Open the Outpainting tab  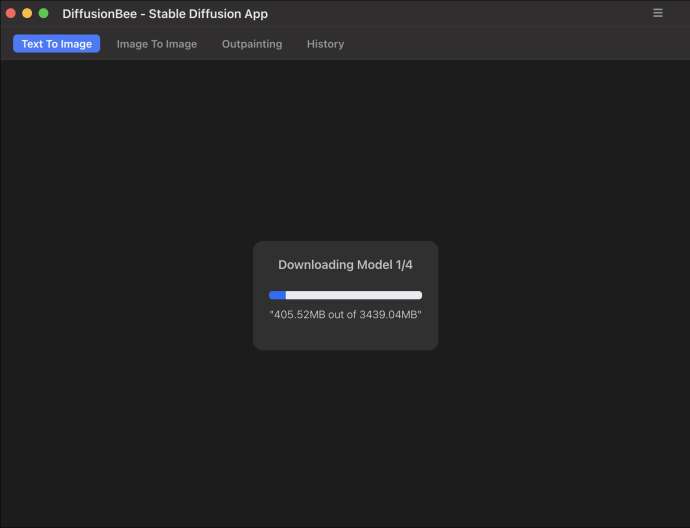pyautogui.click(x=252, y=44)
